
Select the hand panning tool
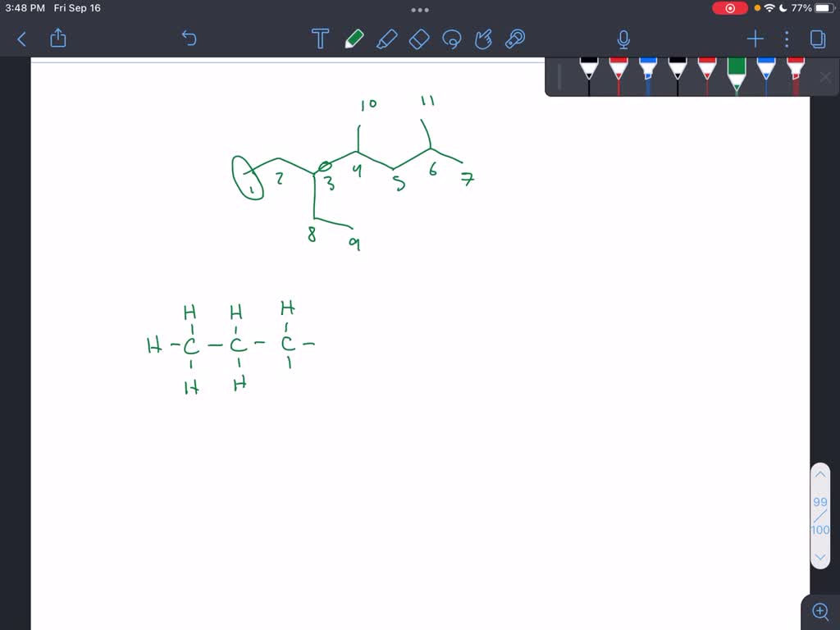485,39
